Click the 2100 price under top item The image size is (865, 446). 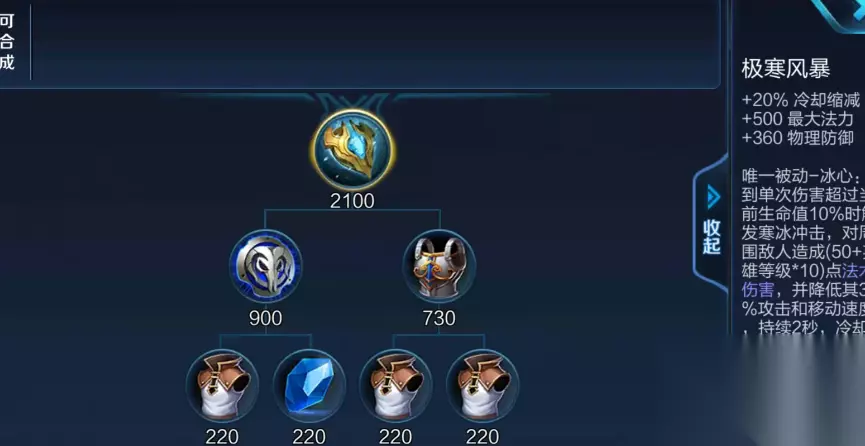[x=352, y=201]
